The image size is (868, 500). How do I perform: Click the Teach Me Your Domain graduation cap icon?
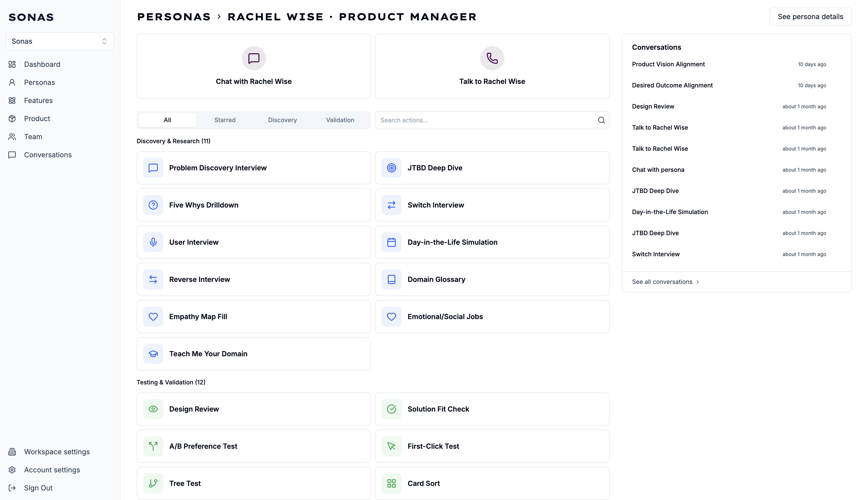tap(153, 354)
